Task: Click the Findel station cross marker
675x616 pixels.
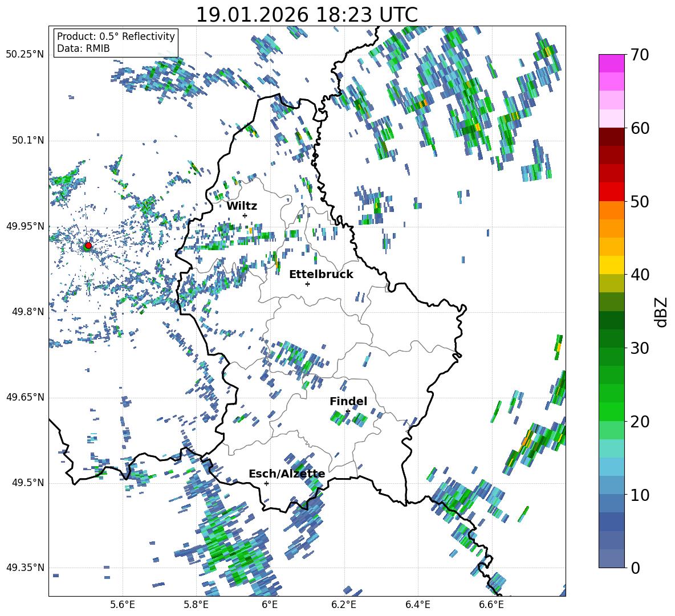Action: tap(348, 411)
